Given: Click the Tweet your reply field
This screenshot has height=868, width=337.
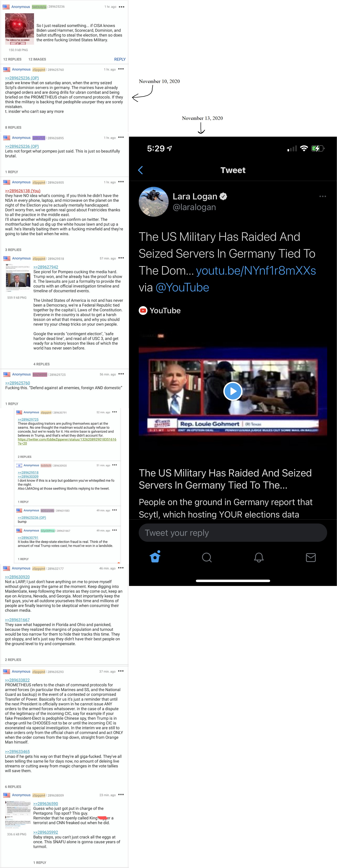Looking at the screenshot, I should [x=233, y=533].
